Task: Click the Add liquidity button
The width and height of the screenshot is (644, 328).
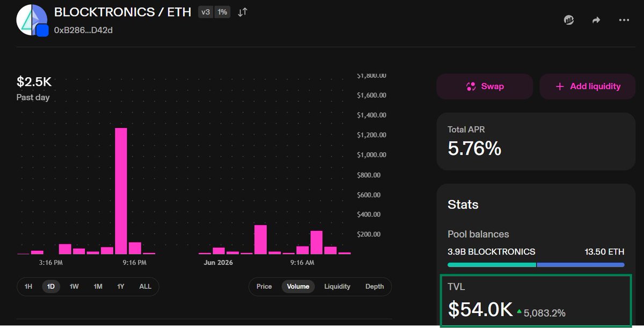Action: click(x=588, y=86)
